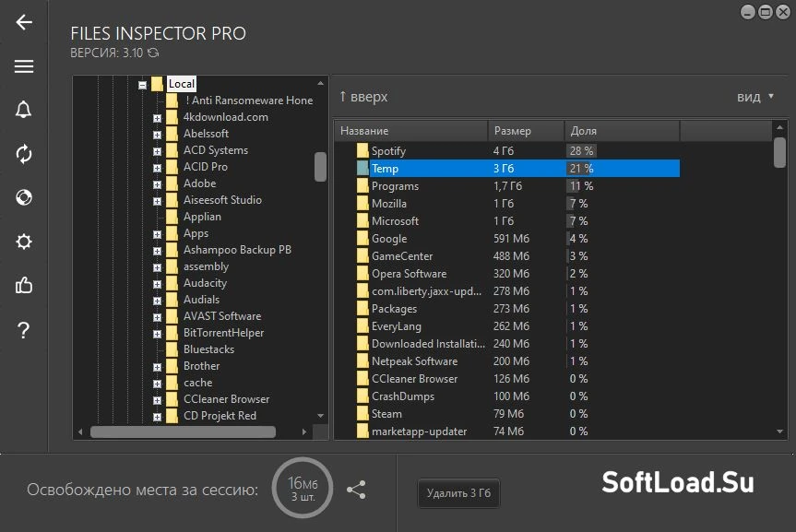
Task: Expand the Abelssoft tree node
Action: click(x=158, y=135)
